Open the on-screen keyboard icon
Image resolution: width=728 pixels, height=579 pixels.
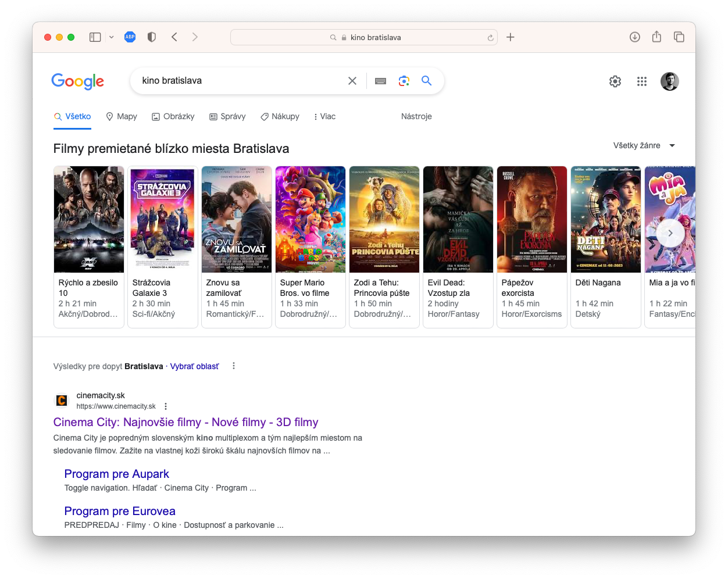pyautogui.click(x=381, y=81)
